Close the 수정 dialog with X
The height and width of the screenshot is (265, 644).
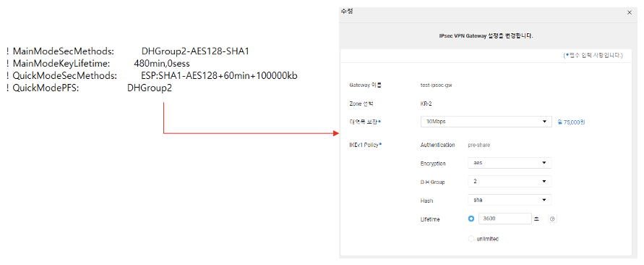click(x=630, y=13)
